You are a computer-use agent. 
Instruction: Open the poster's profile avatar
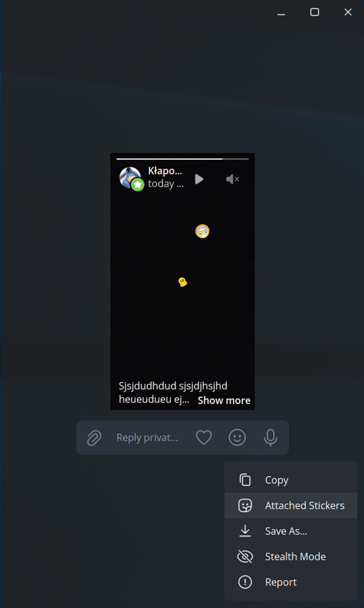[x=130, y=177]
